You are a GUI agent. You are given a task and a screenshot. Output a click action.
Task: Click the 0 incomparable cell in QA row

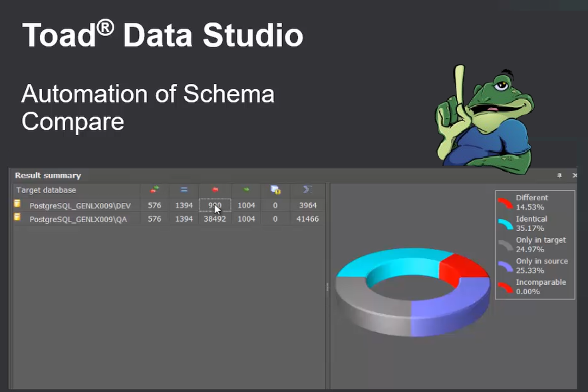(x=275, y=219)
